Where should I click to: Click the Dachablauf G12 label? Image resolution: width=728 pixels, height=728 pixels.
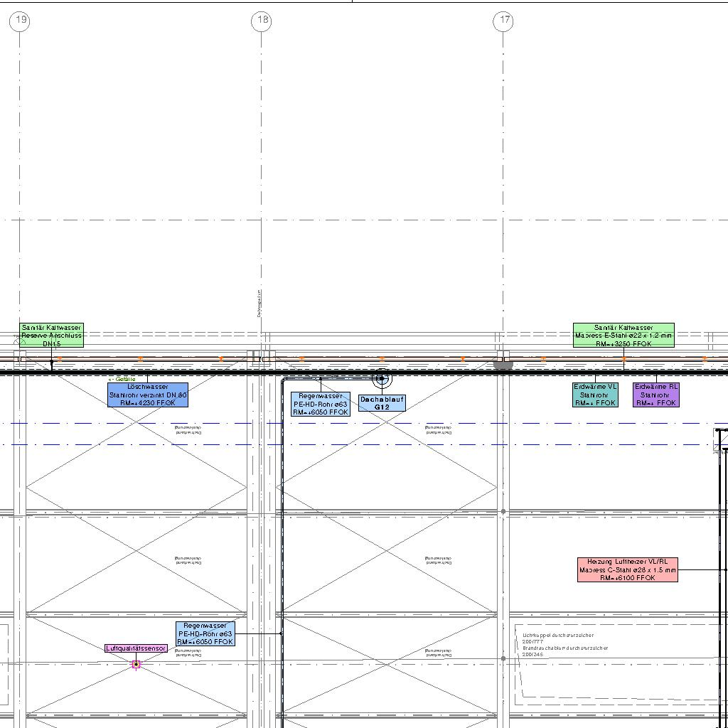[382, 403]
